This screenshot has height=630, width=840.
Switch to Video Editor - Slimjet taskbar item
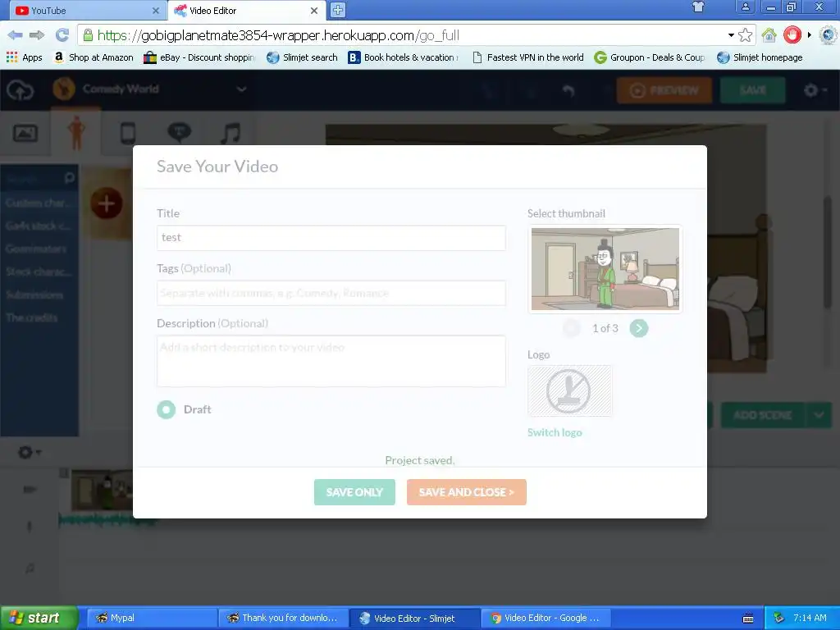point(414,619)
